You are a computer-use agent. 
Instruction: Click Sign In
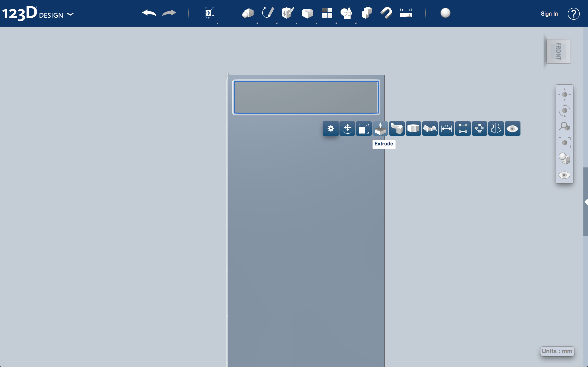[x=549, y=14]
